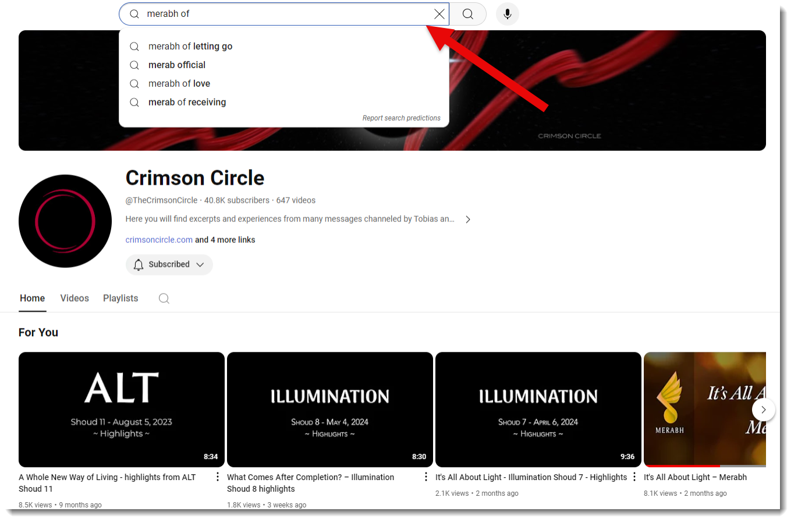Click Report search predictions link
Screen dimensions: 812x522
401,118
